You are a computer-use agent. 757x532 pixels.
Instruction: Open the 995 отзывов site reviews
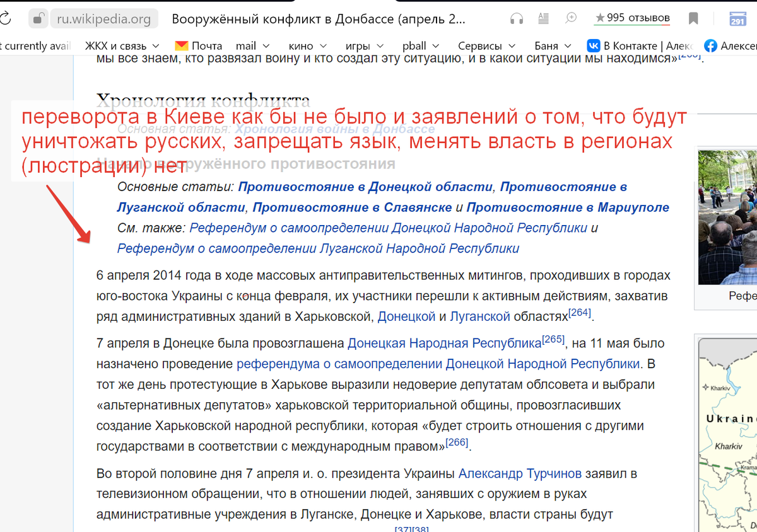pyautogui.click(x=632, y=18)
